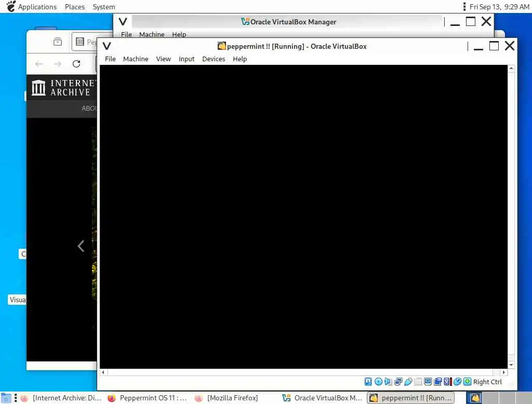Image resolution: width=532 pixels, height=404 pixels.
Task: Click up arrow of VM vertical scrollbar
Action: [x=511, y=68]
